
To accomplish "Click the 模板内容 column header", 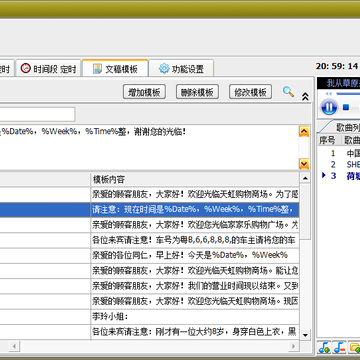I will point(195,180).
